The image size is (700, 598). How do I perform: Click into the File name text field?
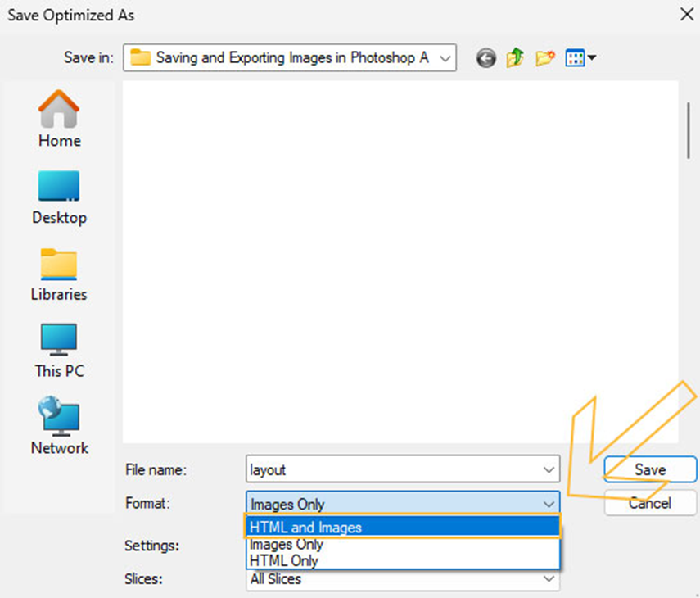393,470
